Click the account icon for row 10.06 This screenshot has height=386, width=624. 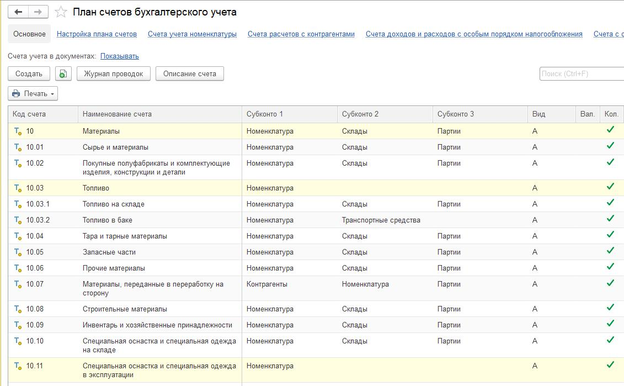tap(18, 268)
